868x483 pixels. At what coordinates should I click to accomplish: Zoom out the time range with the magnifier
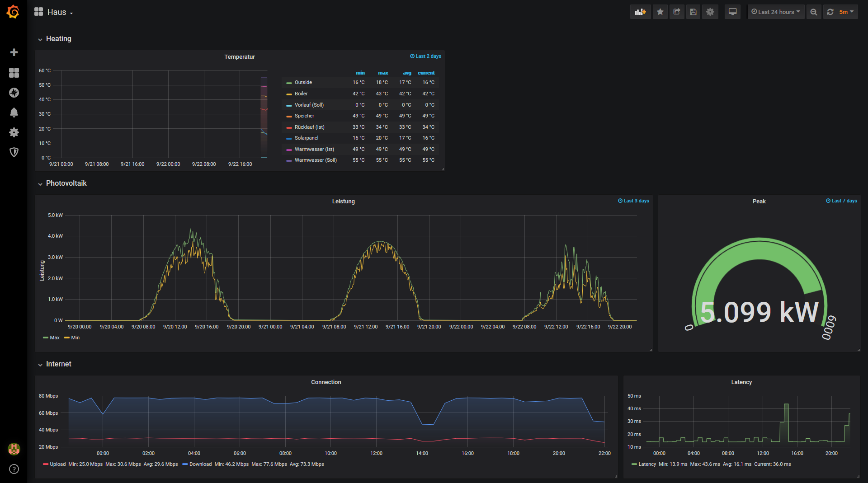pyautogui.click(x=814, y=12)
